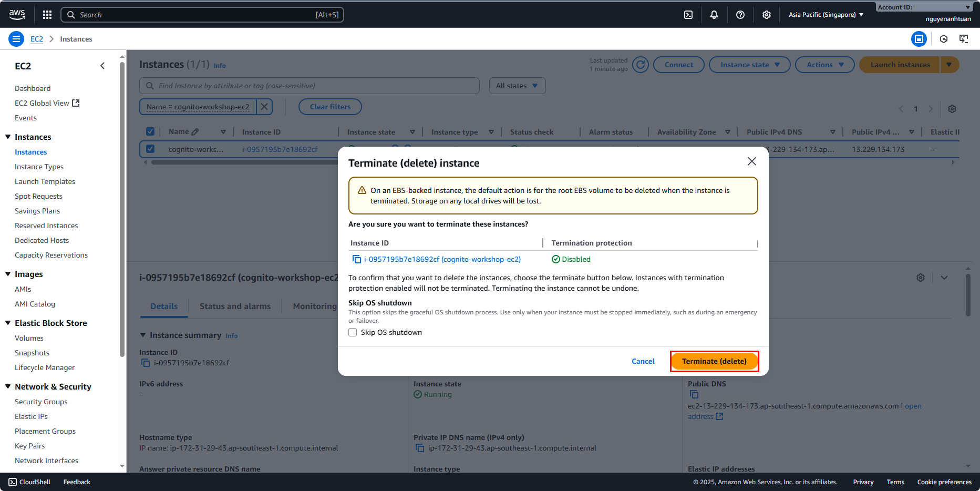Viewport: 980px width, 491px height.
Task: Open the help question mark menu
Action: pyautogui.click(x=740, y=15)
